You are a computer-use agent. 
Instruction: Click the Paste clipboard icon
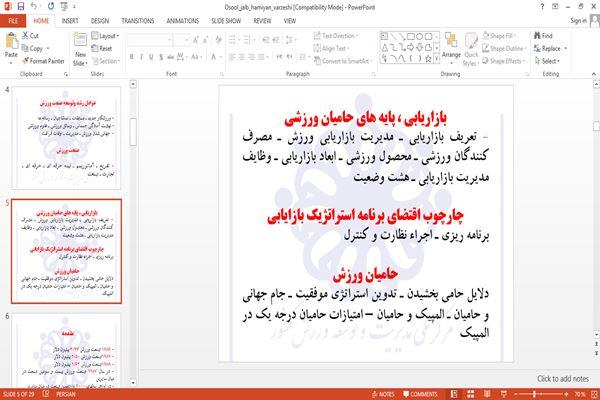(11, 41)
